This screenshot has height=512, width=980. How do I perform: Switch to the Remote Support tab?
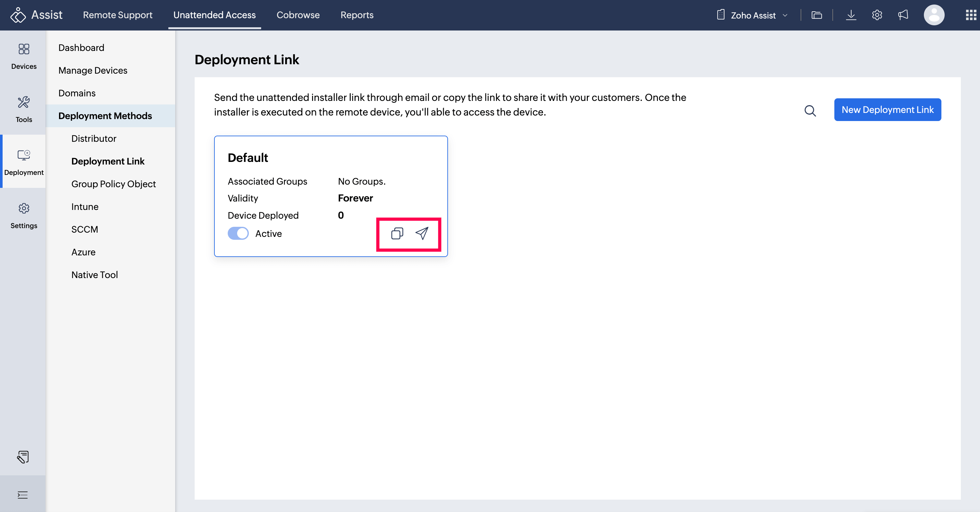(117, 15)
